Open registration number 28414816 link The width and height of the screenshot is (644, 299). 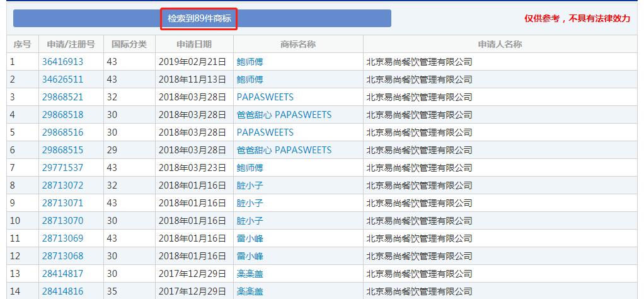(62, 291)
